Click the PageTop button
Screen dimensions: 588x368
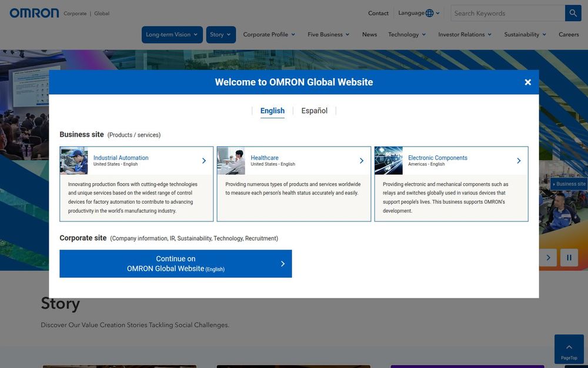click(568, 349)
